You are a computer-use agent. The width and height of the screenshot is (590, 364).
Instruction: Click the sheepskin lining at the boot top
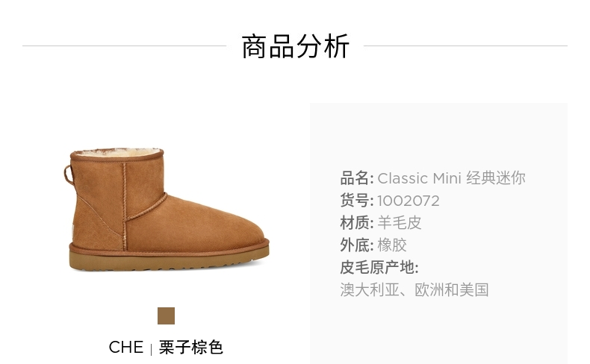pos(117,152)
